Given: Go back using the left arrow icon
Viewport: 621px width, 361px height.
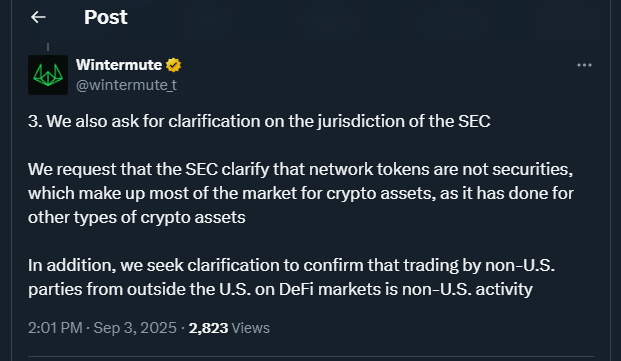Looking at the screenshot, I should (x=38, y=17).
